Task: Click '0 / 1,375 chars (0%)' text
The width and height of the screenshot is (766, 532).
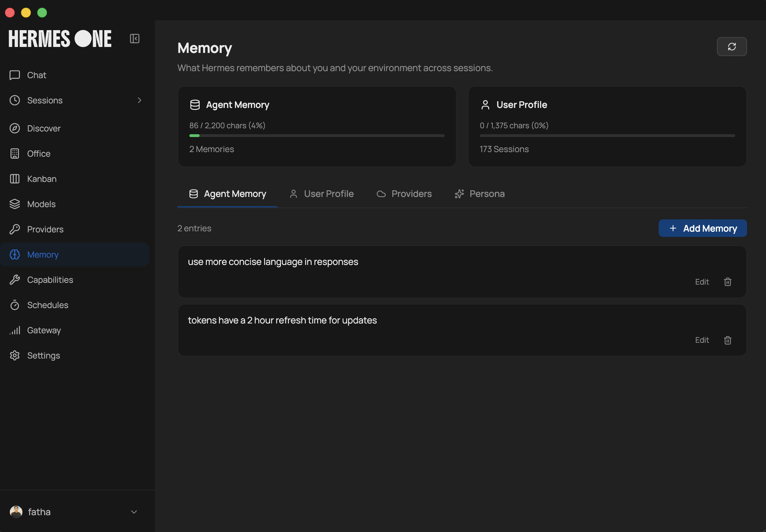Action: coord(514,125)
